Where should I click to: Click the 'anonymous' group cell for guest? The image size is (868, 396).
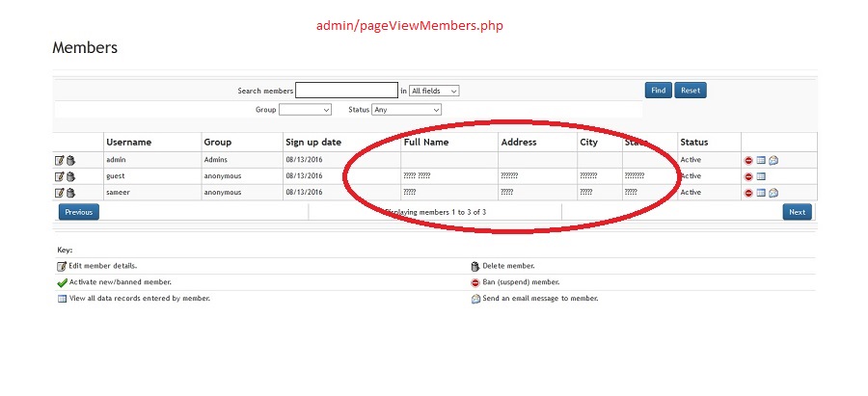tap(223, 176)
